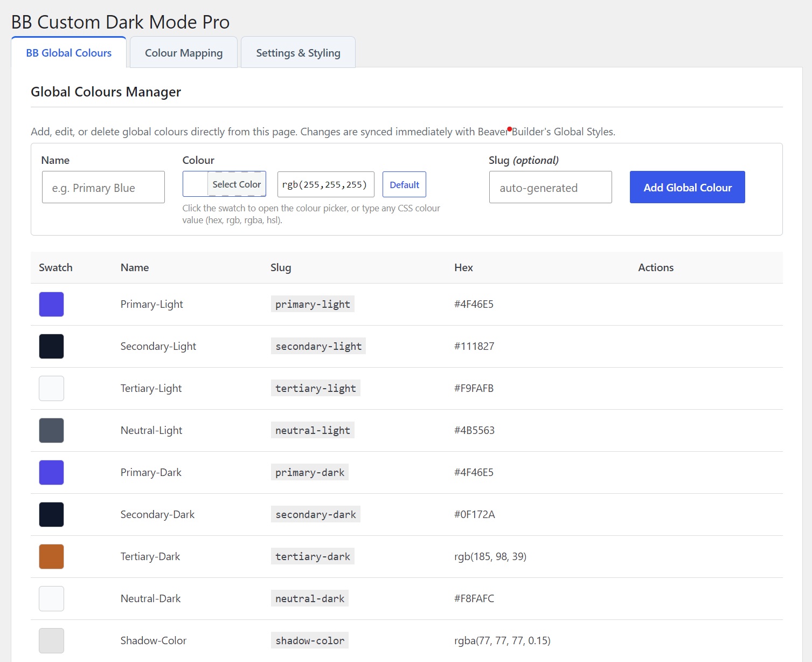Select the primary-light slug text
Screen dimensions: 812x662
click(313, 304)
